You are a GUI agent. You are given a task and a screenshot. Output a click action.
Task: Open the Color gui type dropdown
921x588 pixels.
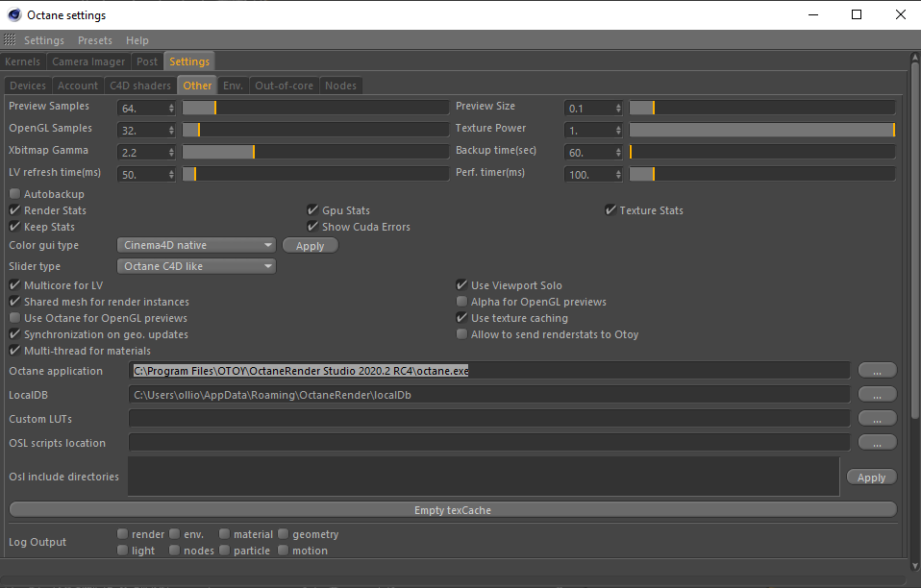196,245
